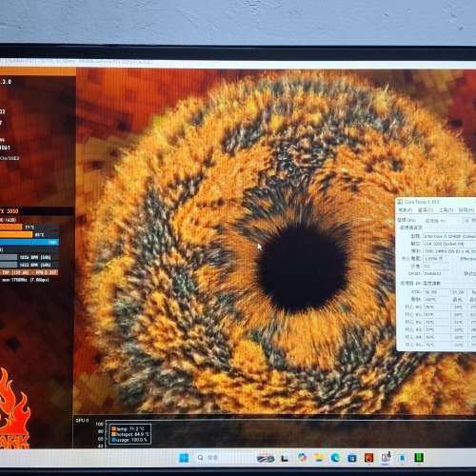Click the Intel Core processor model field

click(450, 236)
